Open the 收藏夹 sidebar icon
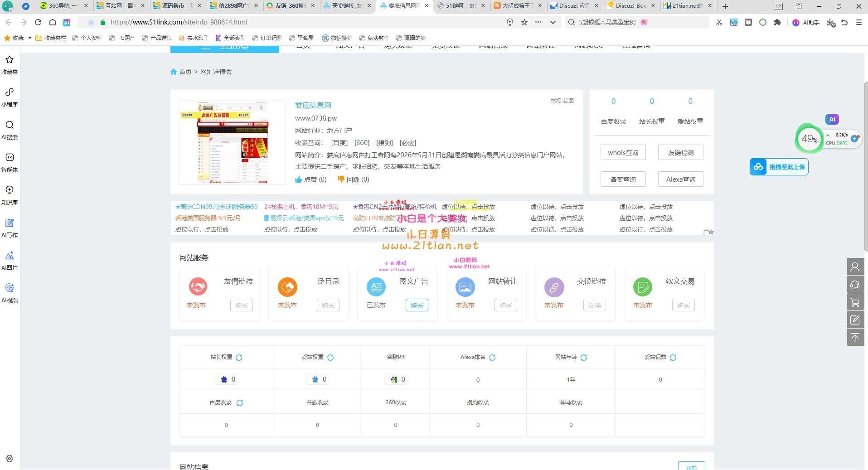The image size is (868, 470). coord(10,65)
